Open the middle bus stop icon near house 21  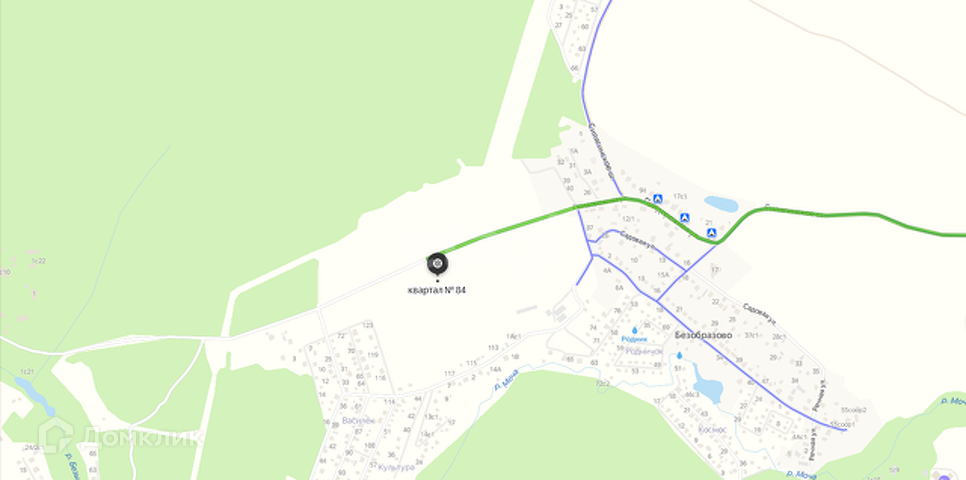click(684, 218)
